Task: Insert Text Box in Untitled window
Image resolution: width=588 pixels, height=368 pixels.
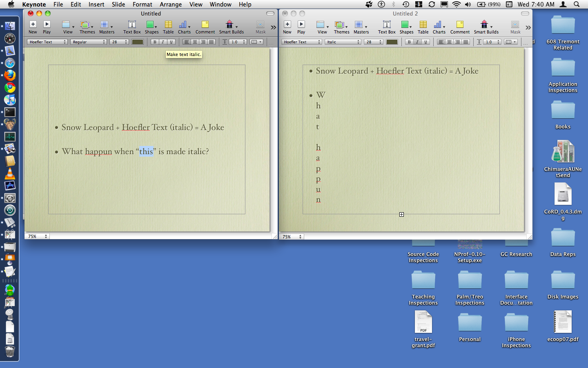Action: (x=132, y=27)
